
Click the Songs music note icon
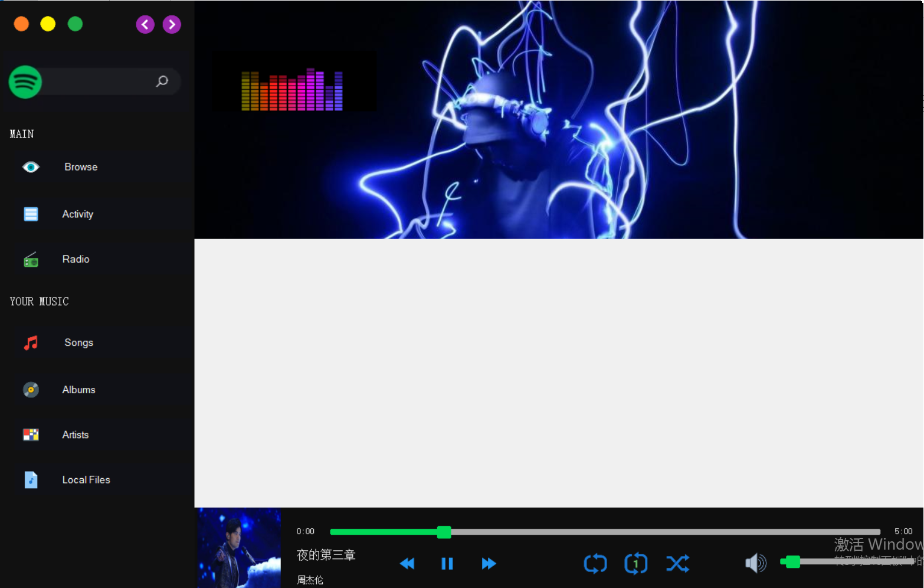(31, 342)
